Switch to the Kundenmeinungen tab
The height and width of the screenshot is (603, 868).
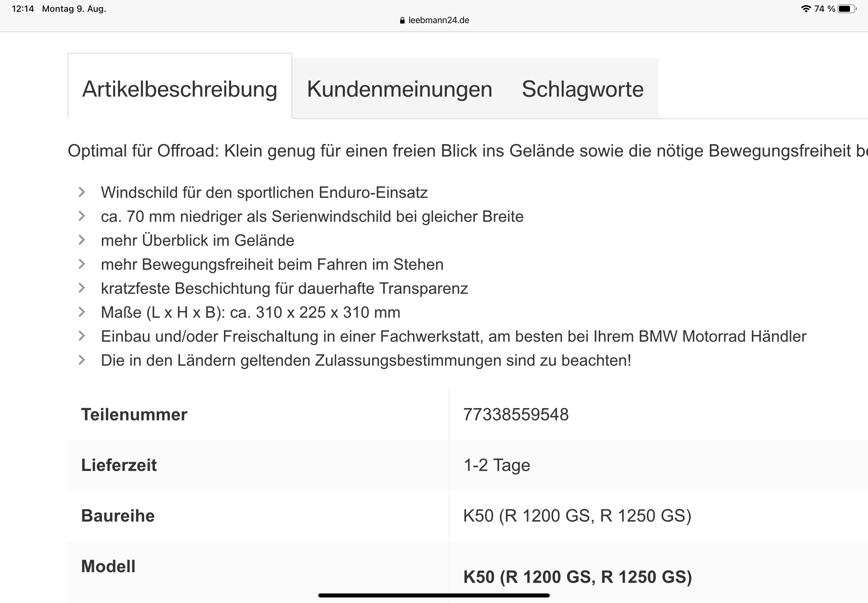click(x=399, y=89)
